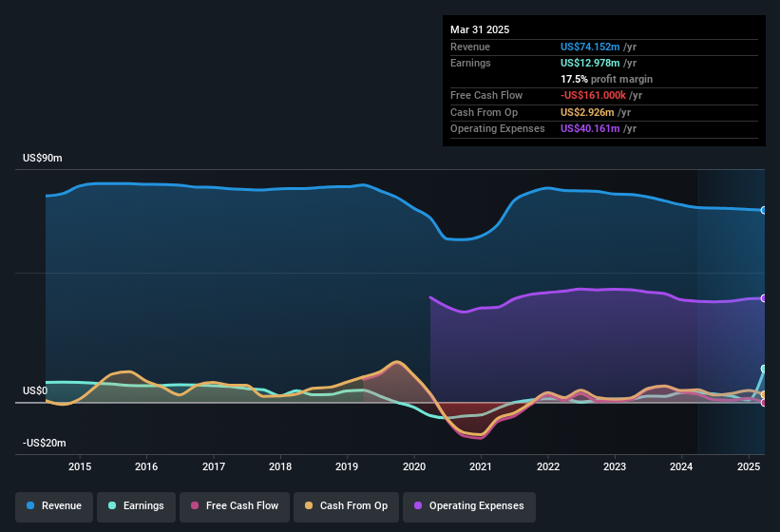Click the -US$161.000k free cash flow value

point(593,95)
